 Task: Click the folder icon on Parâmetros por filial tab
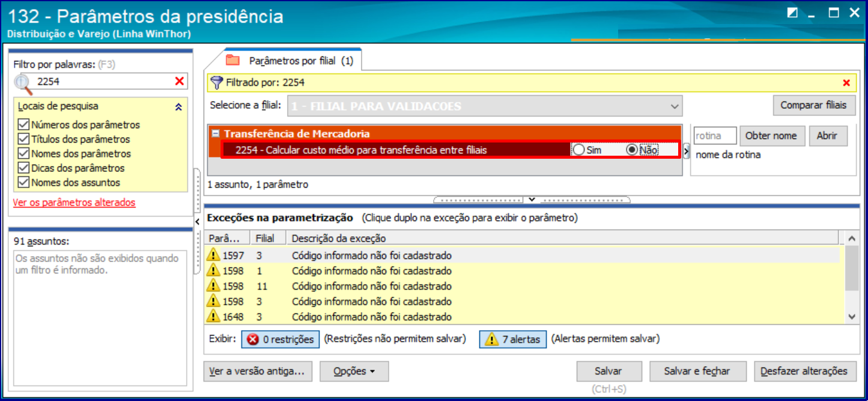[232, 60]
